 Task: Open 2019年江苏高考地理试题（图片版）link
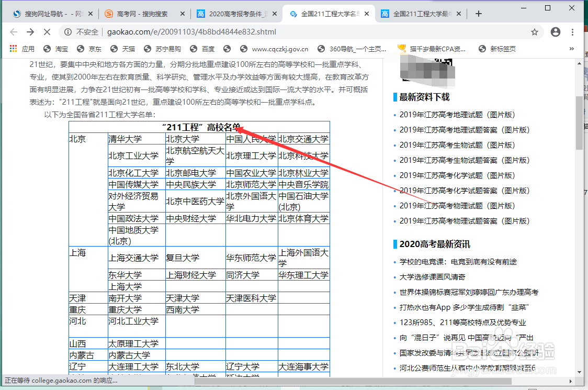457,114
